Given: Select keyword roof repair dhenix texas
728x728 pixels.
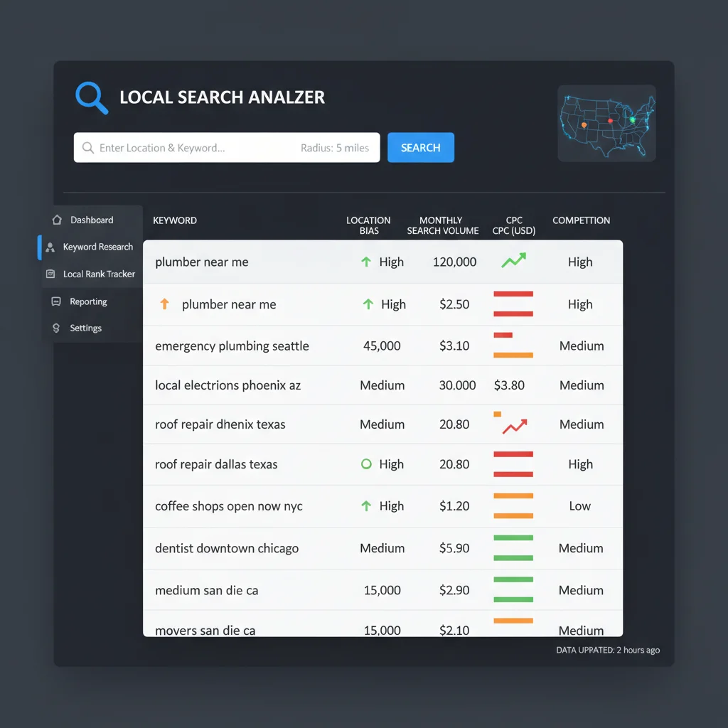Looking at the screenshot, I should 220,425.
